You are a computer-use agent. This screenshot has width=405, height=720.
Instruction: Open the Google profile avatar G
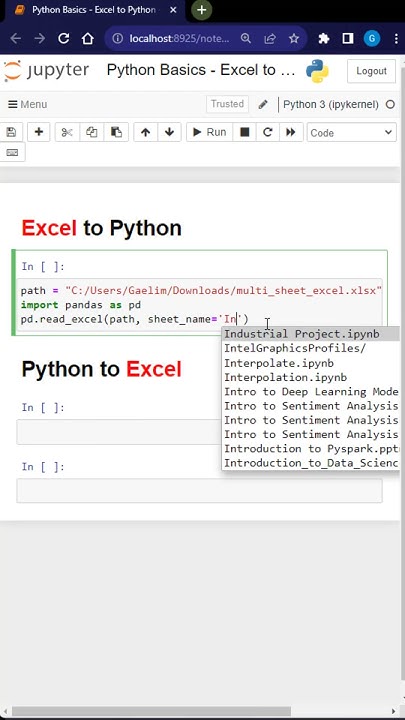tap(372, 39)
